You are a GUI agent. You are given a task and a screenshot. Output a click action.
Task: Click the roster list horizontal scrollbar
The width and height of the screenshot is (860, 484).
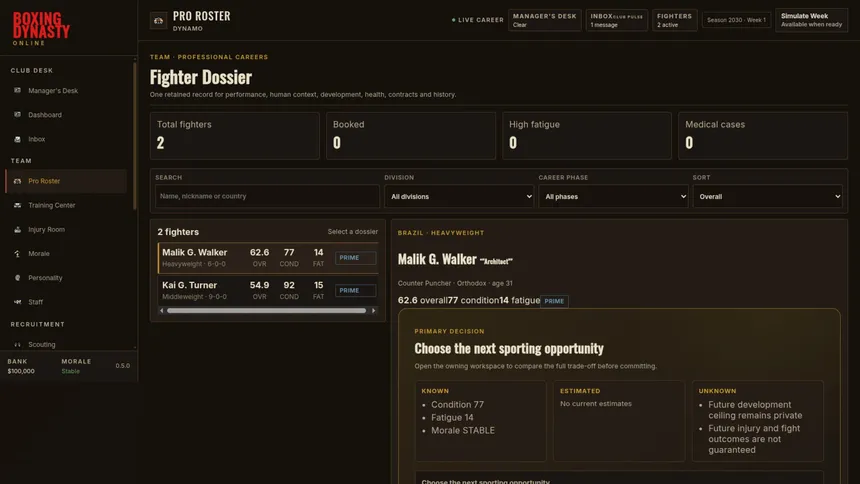point(267,311)
